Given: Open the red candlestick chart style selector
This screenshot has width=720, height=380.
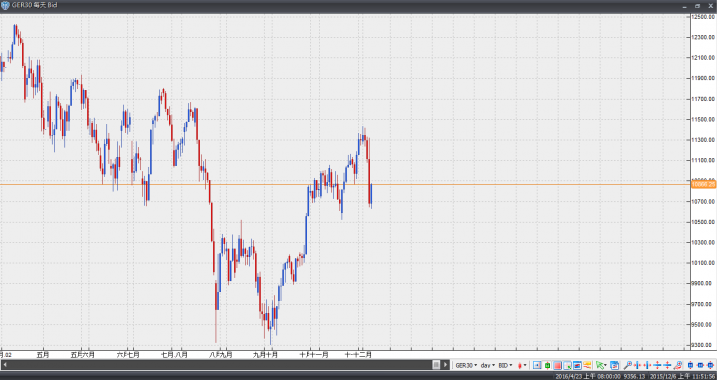Looking at the screenshot, I should (522, 365).
